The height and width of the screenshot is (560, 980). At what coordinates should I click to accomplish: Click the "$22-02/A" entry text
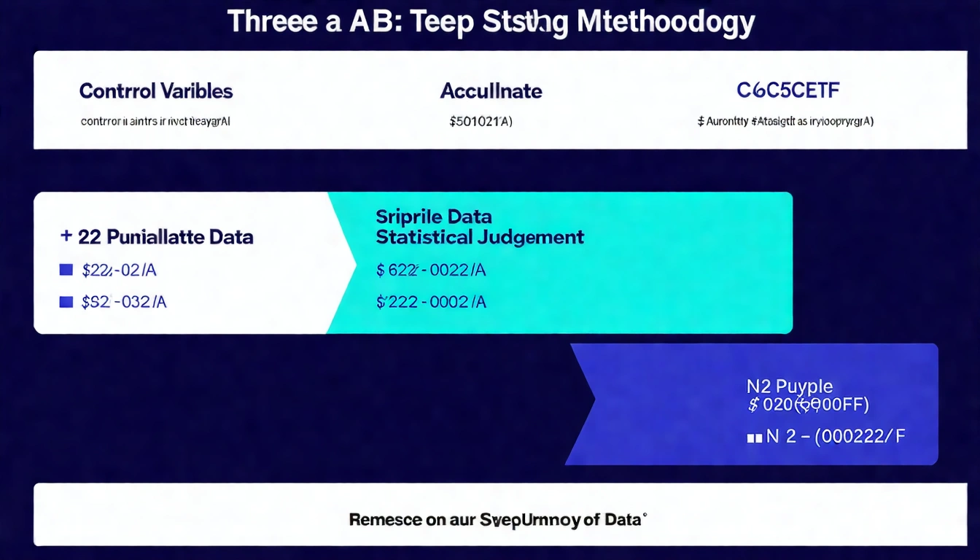click(x=120, y=271)
